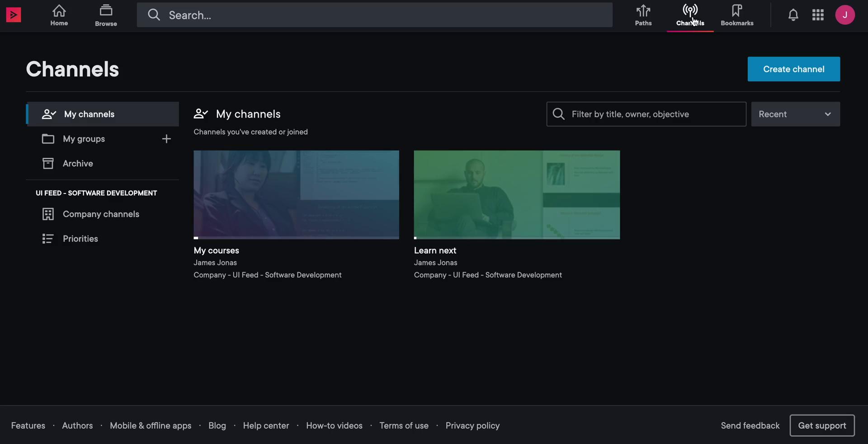Screen dimensions: 868x444
Task: Click the Get support button
Action: coord(822,425)
